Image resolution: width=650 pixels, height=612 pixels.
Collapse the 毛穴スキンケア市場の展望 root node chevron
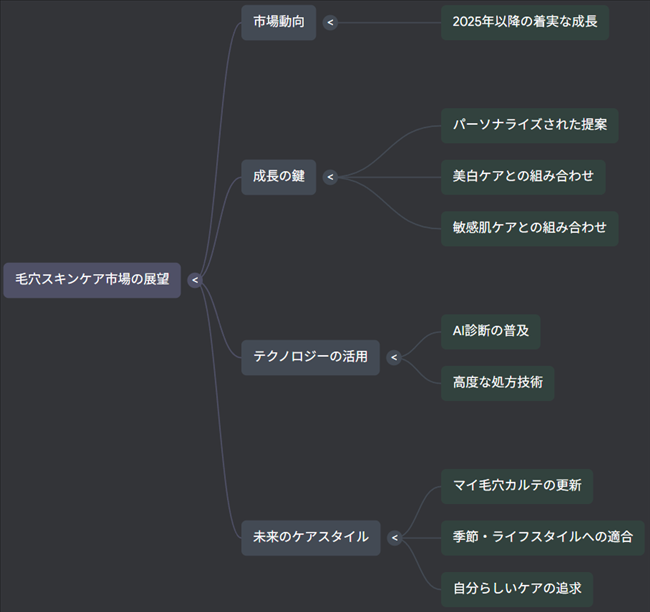pos(195,280)
